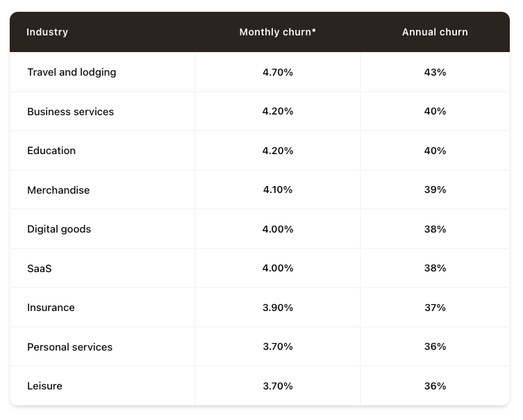Click the 4.70% monthly churn value
The width and height of the screenshot is (523, 420).
(278, 72)
